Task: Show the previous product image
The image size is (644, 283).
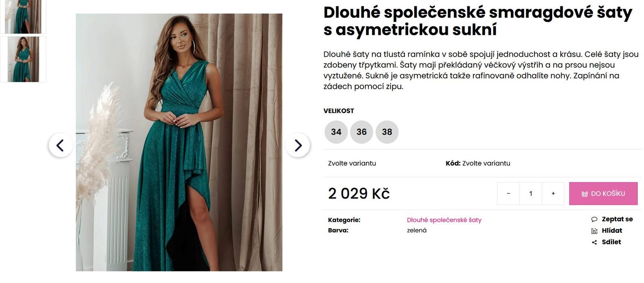Action: point(60,145)
